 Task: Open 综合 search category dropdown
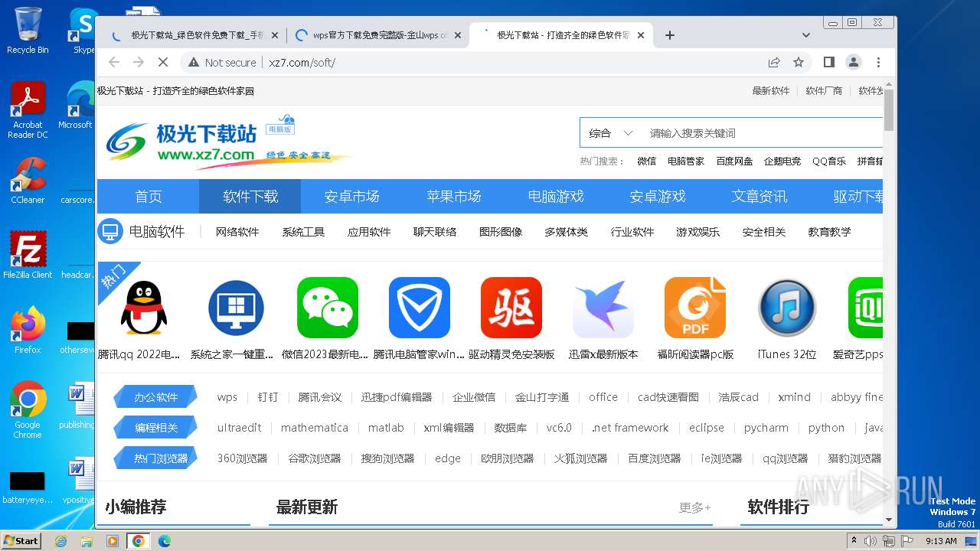(611, 133)
